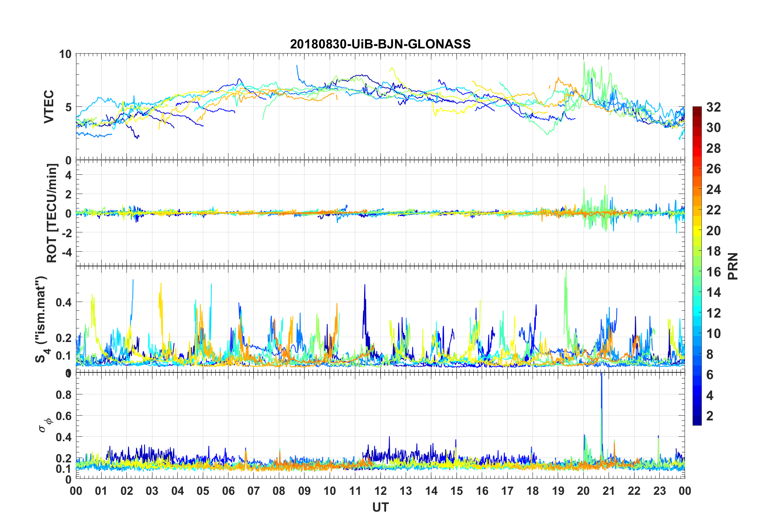Click the ROT [TECU/min] axis label
Screen dimensions: 761x532
click(52, 213)
